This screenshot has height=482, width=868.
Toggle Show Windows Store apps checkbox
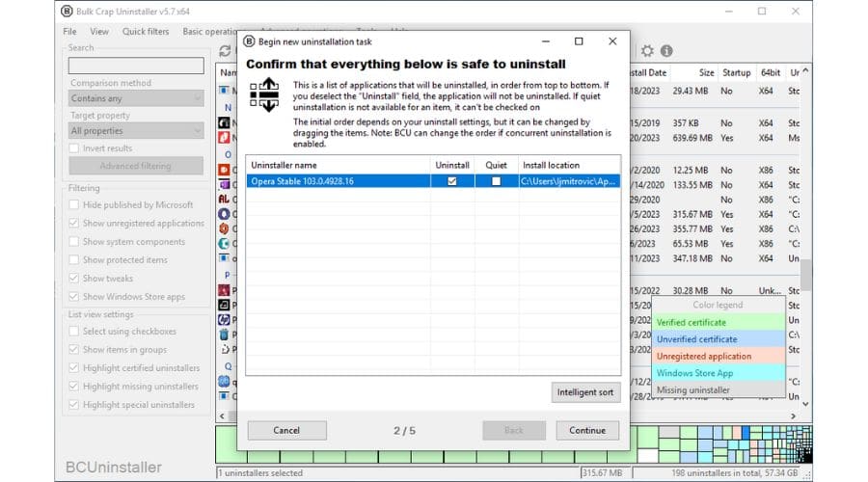pos(74,297)
